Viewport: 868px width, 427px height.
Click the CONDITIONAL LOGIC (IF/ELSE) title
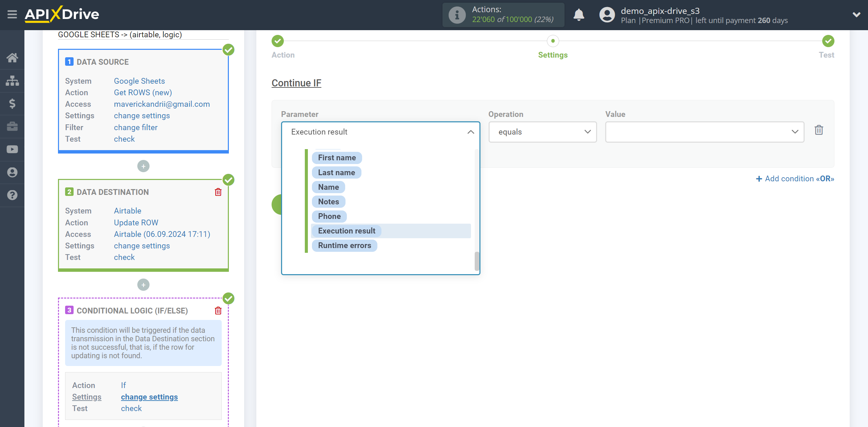(132, 311)
